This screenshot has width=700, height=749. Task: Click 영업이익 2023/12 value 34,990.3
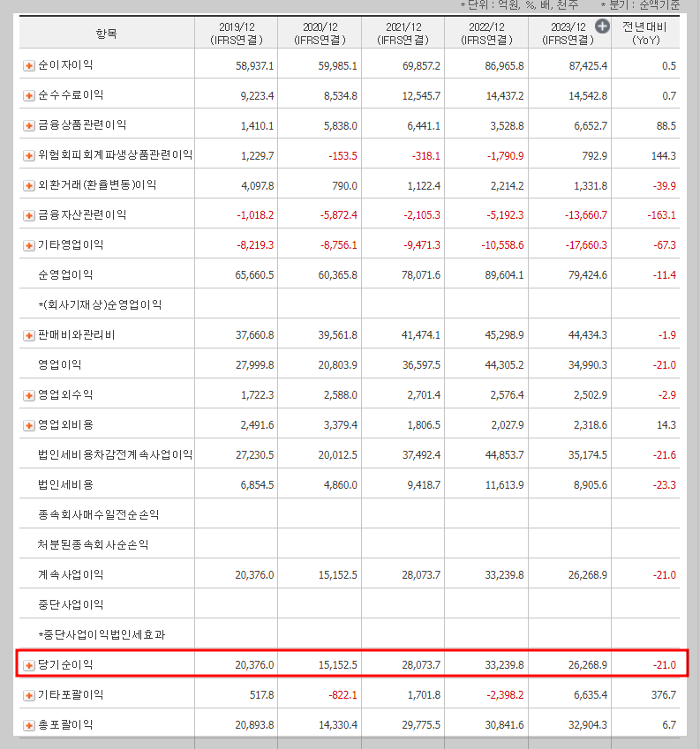(588, 365)
